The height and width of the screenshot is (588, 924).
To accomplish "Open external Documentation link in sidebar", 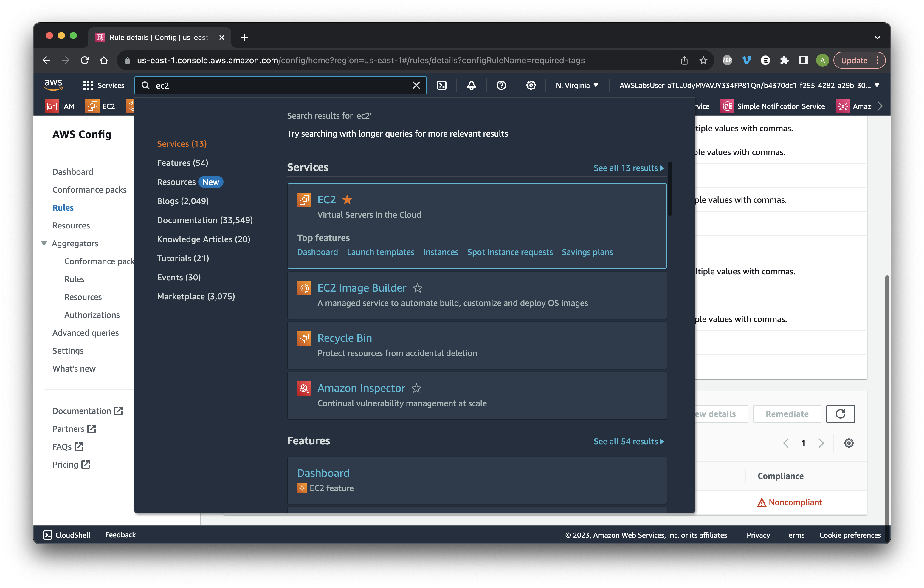I will click(88, 411).
